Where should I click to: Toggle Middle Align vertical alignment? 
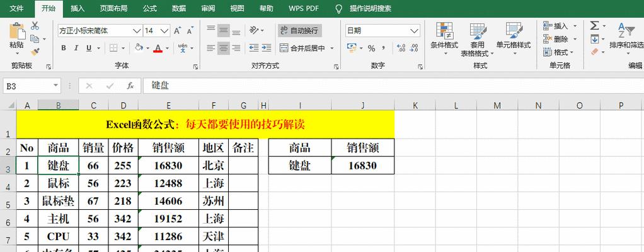(x=224, y=30)
